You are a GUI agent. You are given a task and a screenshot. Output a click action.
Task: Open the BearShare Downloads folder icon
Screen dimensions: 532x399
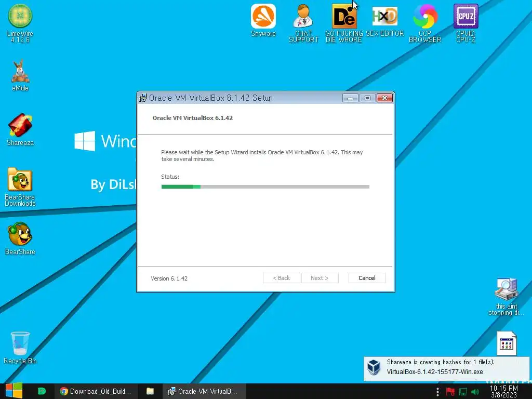click(x=20, y=187)
